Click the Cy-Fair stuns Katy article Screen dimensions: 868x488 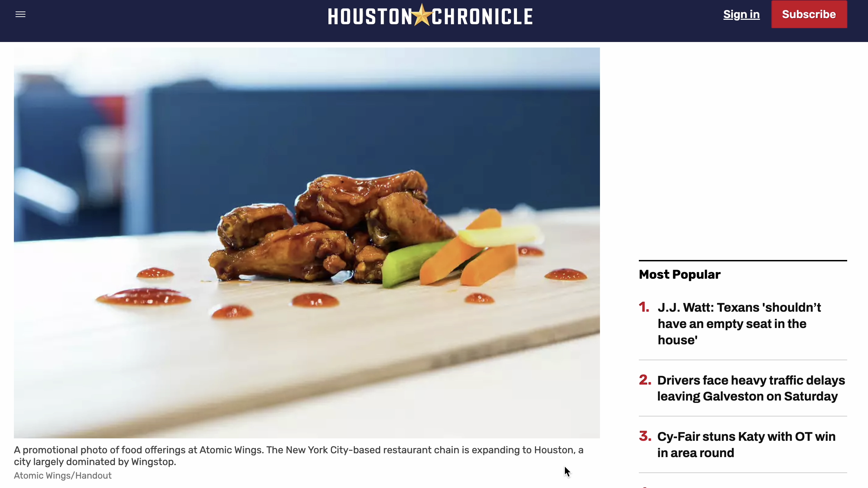tap(746, 445)
